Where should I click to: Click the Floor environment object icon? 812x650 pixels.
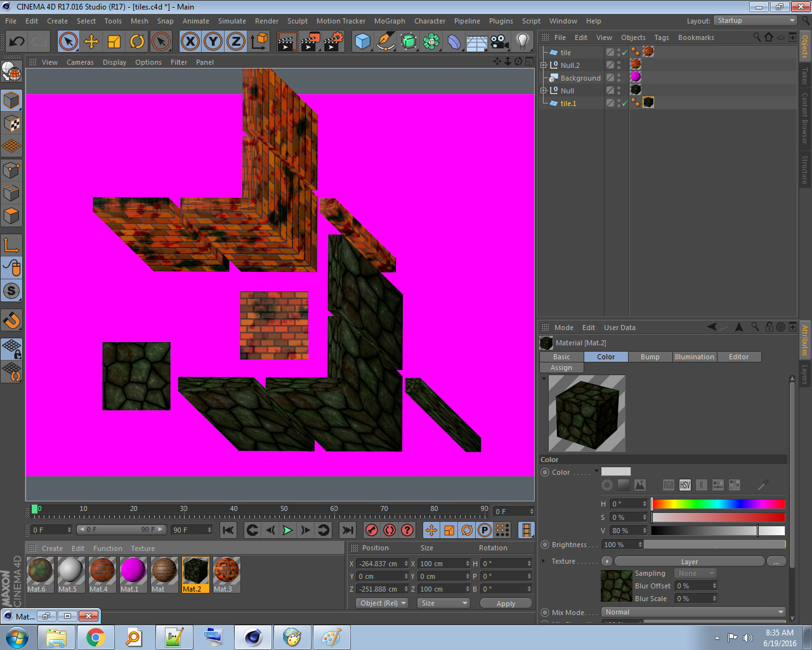pyautogui.click(x=476, y=43)
